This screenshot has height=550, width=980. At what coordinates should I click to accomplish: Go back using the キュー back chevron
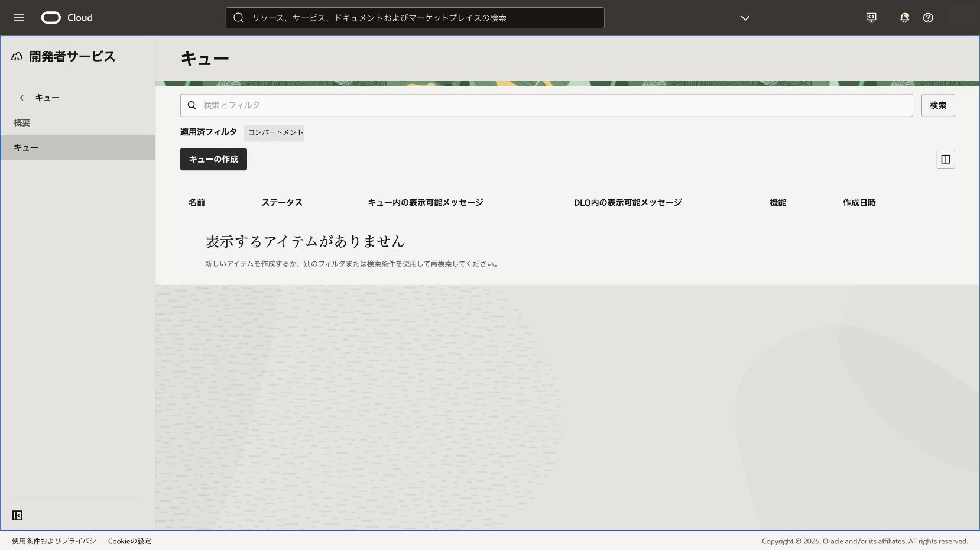pos(22,98)
